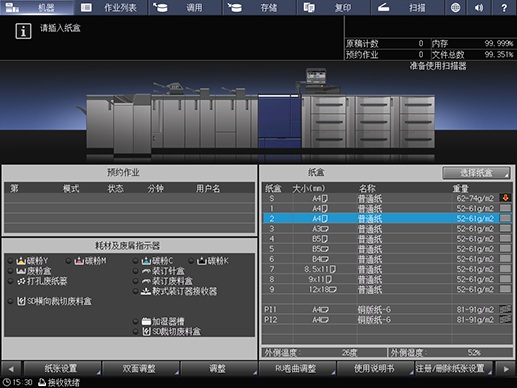Click the info icon beside 请插入纸盒
The width and height of the screenshot is (517, 388).
(x=23, y=31)
